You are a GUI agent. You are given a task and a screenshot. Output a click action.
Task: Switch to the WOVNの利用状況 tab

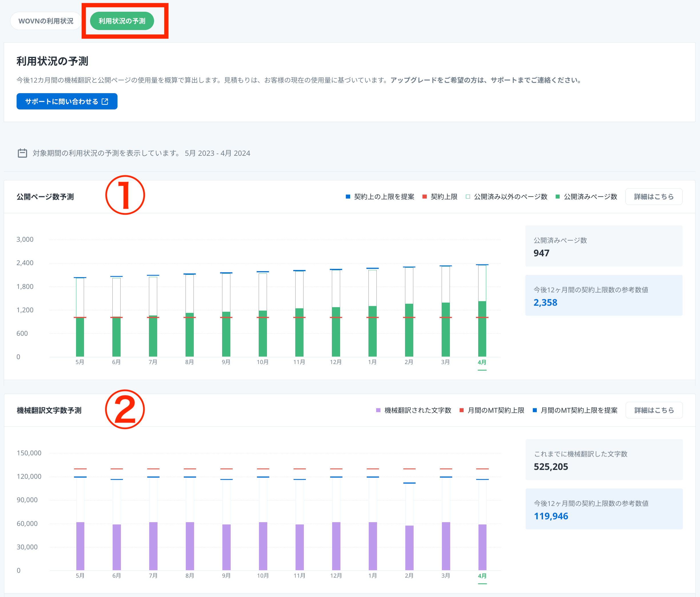(x=46, y=21)
